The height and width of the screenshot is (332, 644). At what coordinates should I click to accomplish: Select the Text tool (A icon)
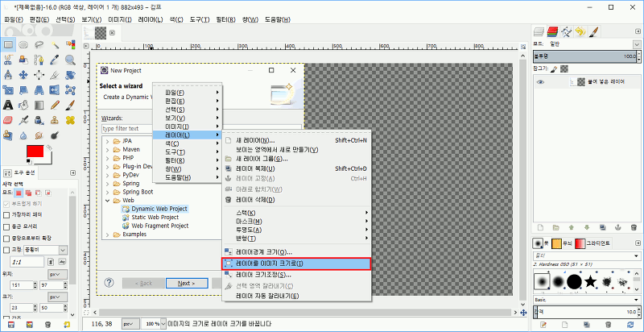8,105
